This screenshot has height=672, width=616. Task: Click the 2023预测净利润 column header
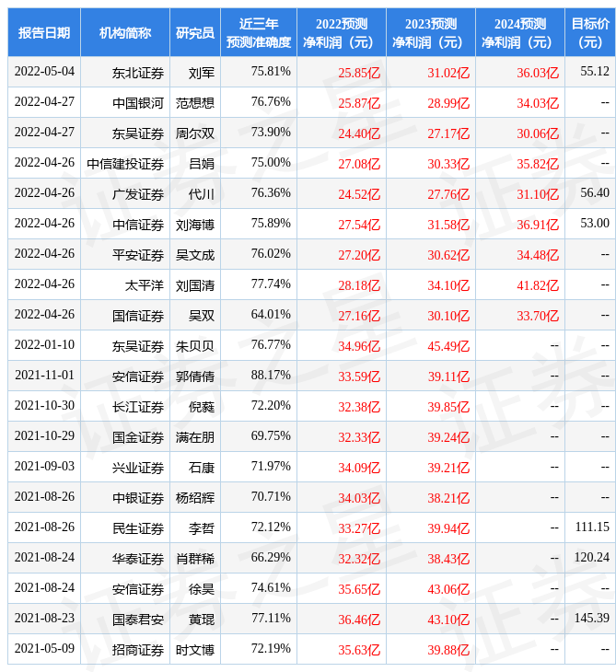tap(431, 32)
